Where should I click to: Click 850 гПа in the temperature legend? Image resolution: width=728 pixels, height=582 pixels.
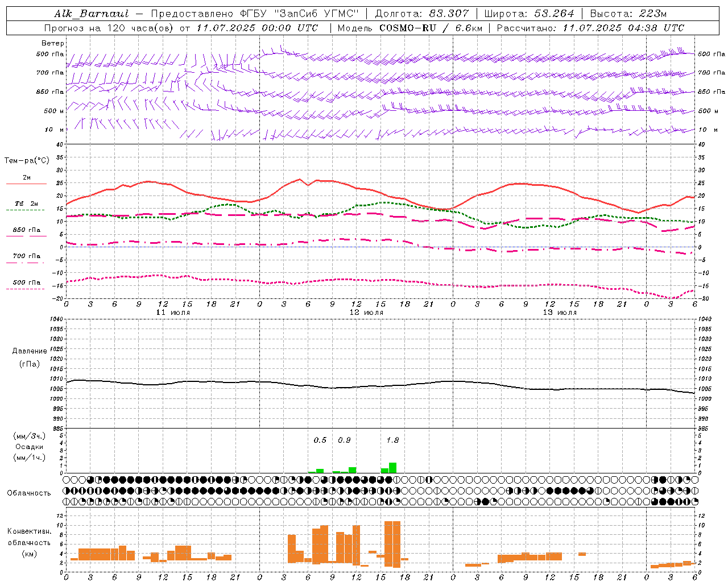tap(27, 230)
